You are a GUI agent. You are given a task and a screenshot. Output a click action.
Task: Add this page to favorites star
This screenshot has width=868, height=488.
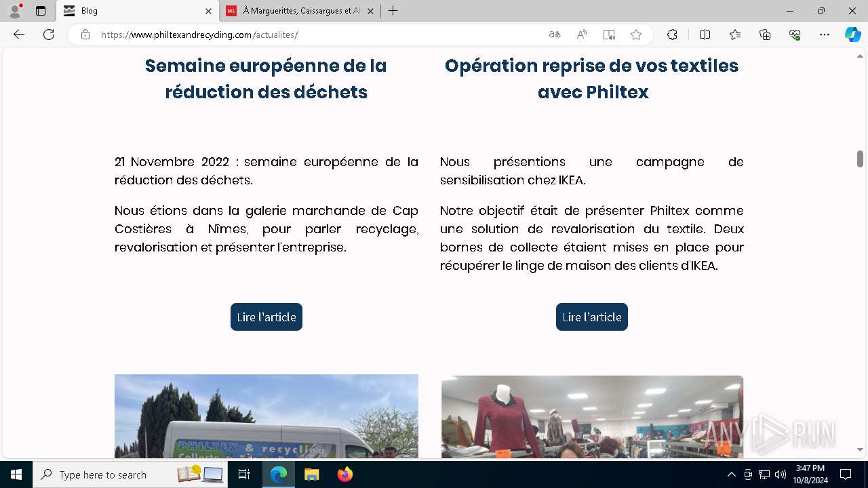click(636, 35)
